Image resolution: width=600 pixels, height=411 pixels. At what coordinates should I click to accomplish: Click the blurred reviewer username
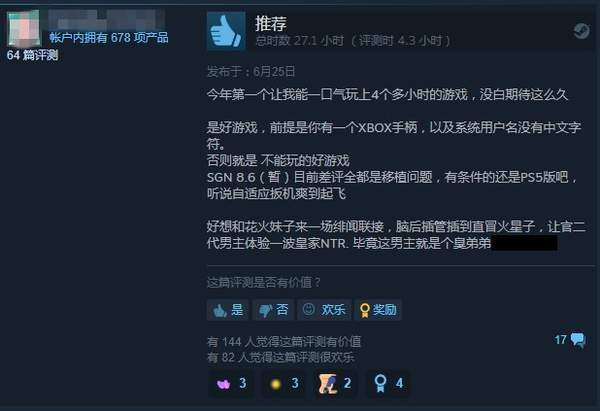[x=106, y=19]
